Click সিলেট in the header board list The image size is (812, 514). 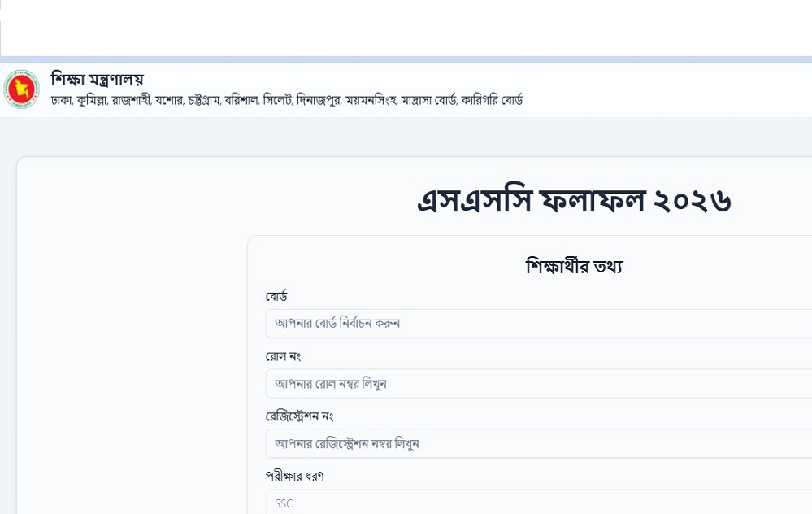pyautogui.click(x=277, y=100)
